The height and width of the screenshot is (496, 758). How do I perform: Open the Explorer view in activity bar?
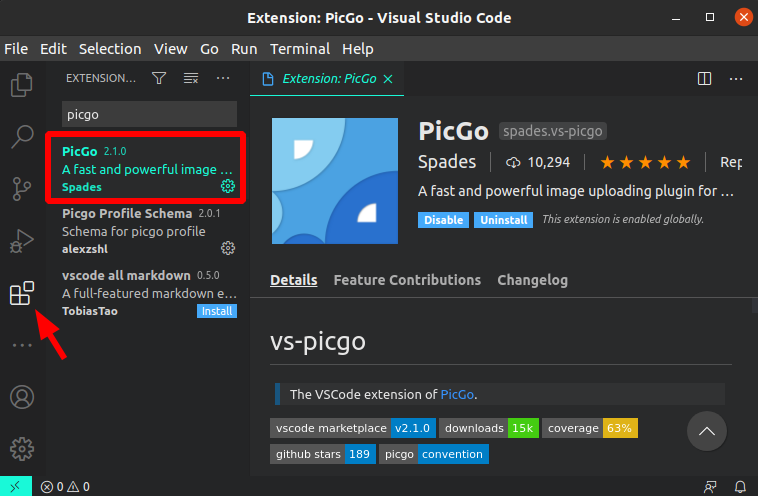(22, 85)
